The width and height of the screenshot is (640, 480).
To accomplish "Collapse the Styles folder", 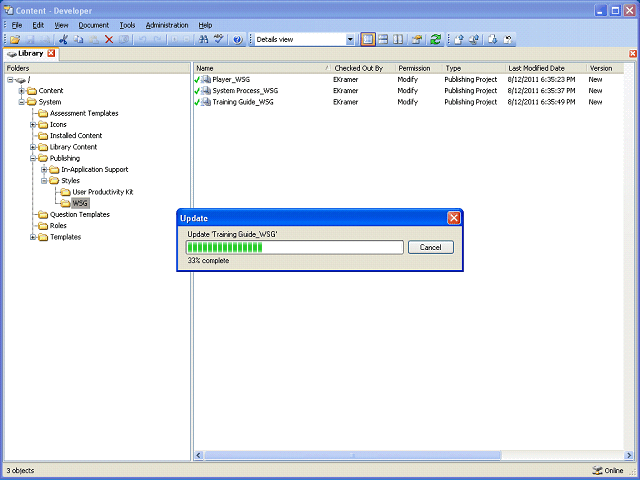I will [x=44, y=181].
